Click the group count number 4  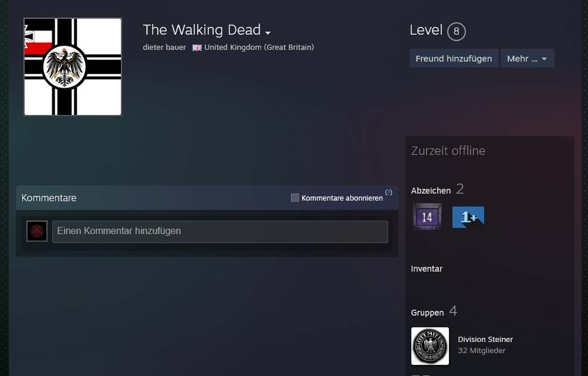coord(453,311)
